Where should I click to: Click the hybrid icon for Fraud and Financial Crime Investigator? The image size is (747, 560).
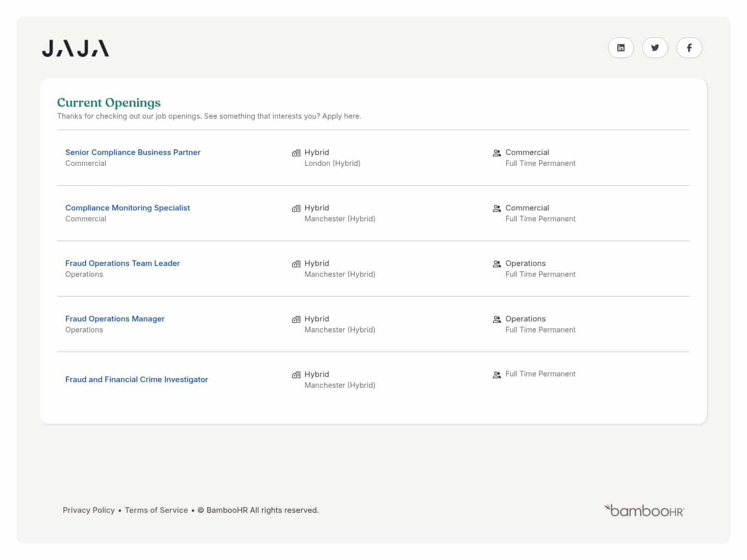click(296, 374)
